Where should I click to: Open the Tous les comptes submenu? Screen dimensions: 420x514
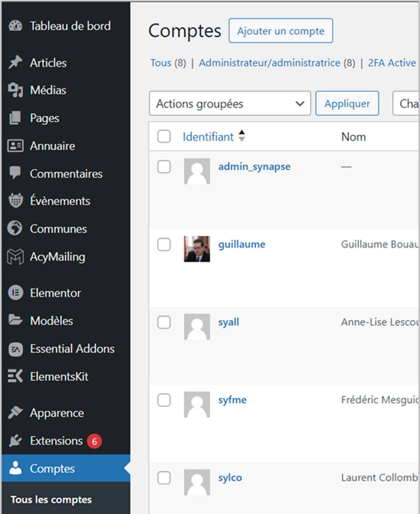click(x=51, y=500)
